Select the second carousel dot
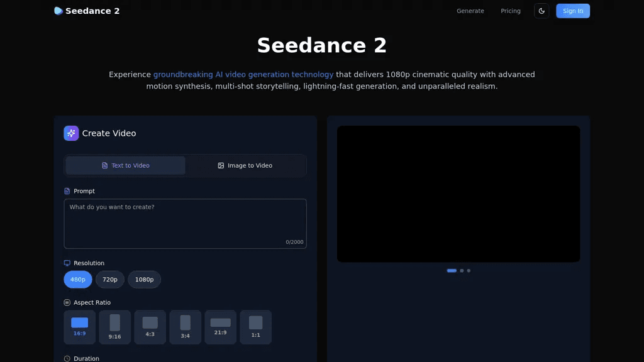Viewport: 644px width, 362px height. (462, 271)
